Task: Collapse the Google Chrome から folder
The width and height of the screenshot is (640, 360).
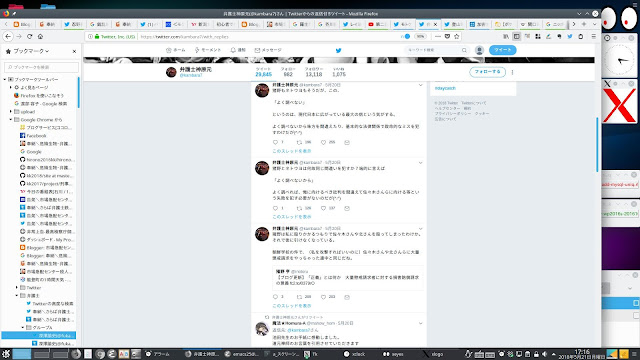Action: point(11,120)
